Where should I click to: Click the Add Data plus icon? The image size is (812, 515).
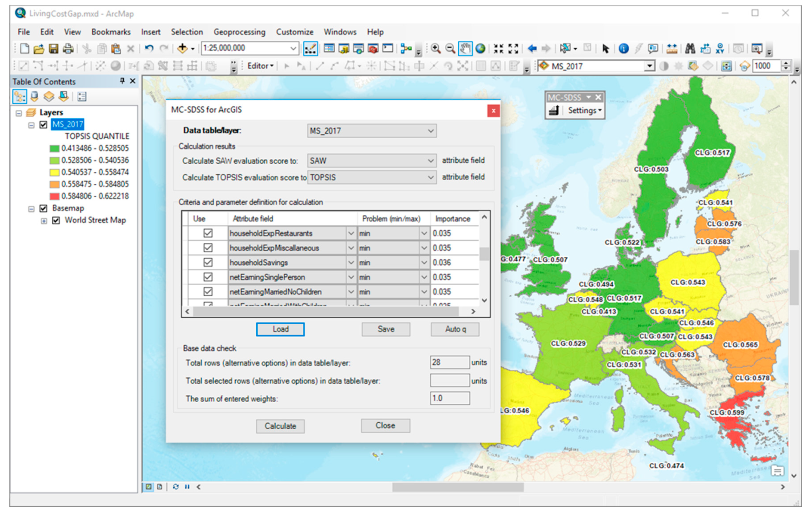coord(182,49)
